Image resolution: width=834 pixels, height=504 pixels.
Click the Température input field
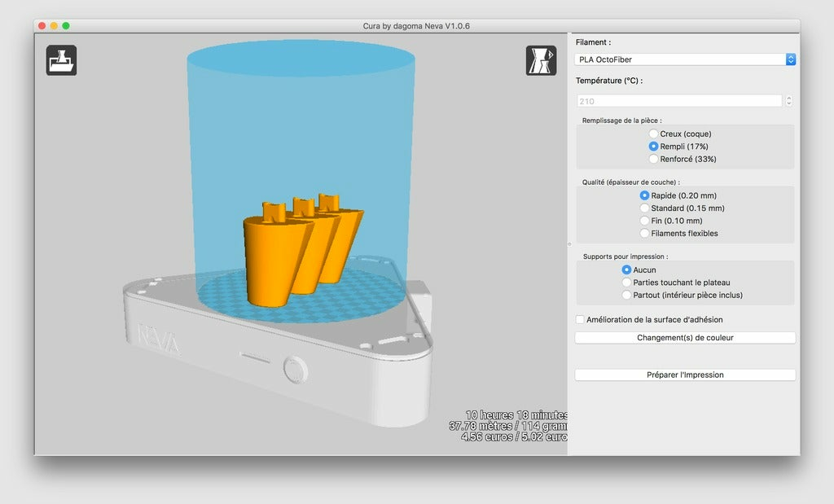point(680,100)
